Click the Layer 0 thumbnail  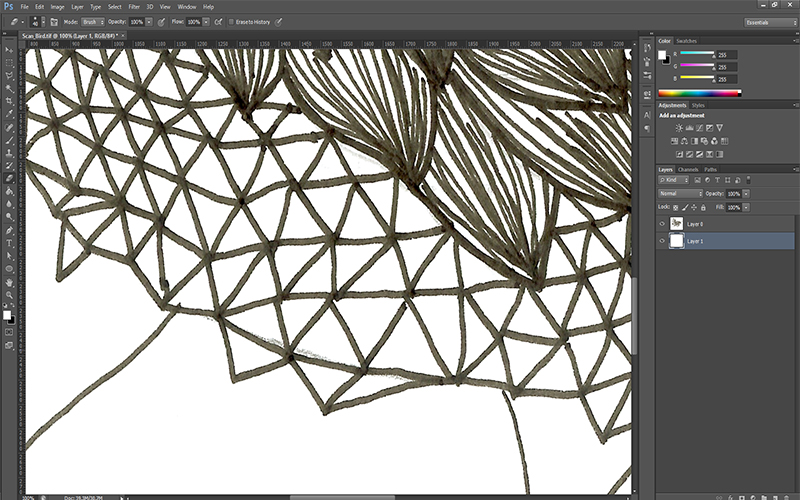coord(678,224)
